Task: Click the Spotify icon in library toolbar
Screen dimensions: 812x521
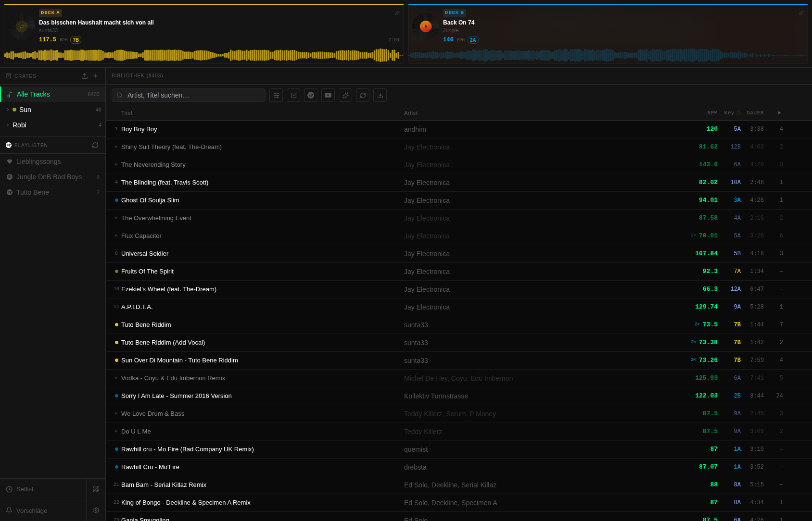Action: pyautogui.click(x=311, y=95)
